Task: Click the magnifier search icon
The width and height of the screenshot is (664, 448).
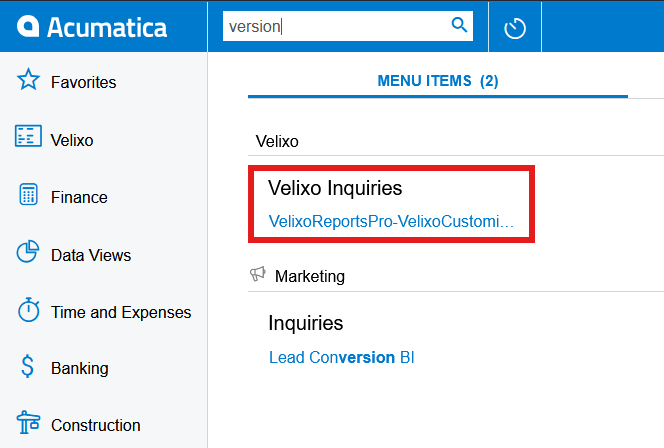Action: pyautogui.click(x=460, y=26)
